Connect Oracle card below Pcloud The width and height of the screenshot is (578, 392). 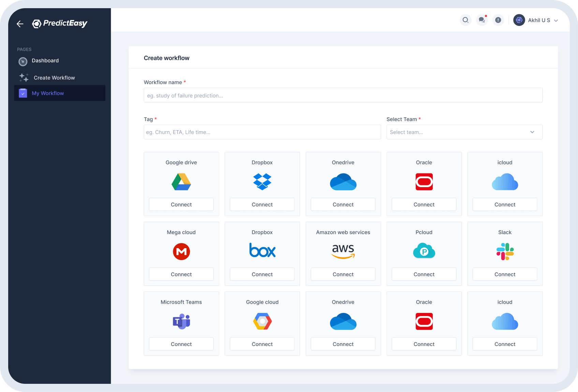pos(424,344)
